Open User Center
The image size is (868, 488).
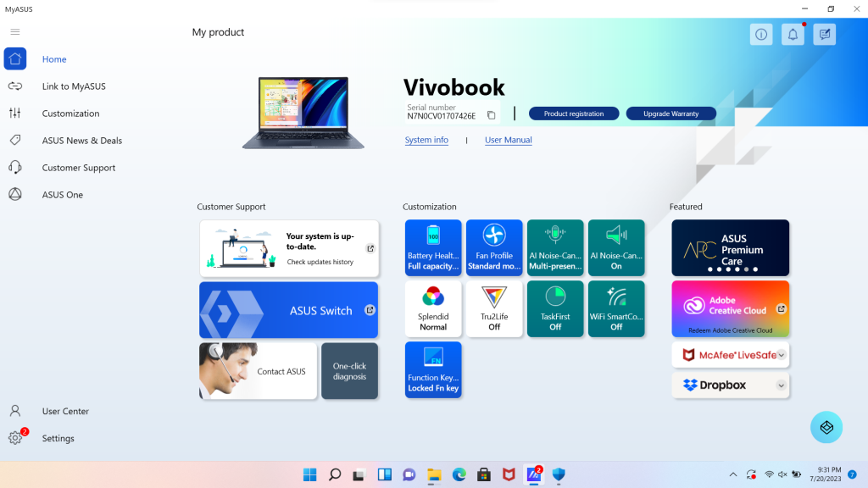(65, 411)
